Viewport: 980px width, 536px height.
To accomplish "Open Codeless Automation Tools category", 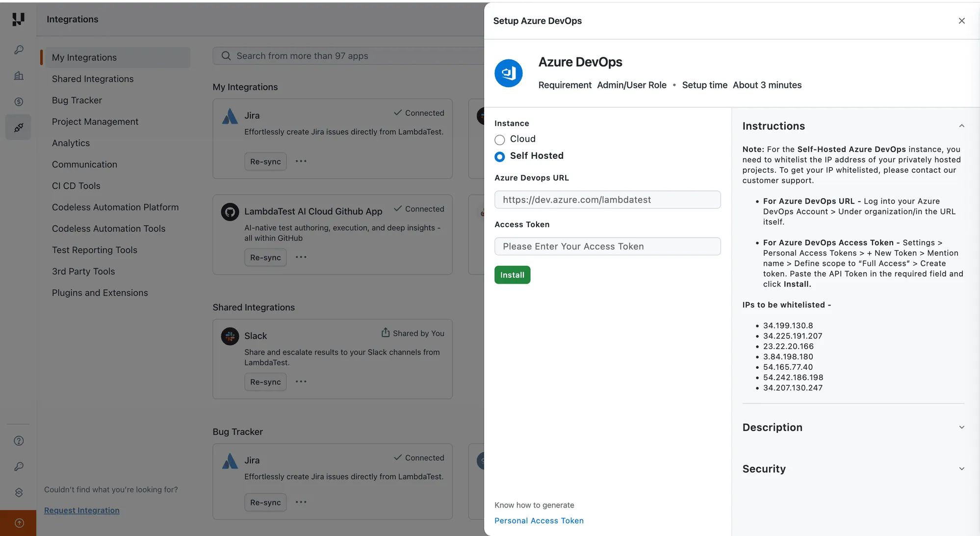I will tap(108, 229).
